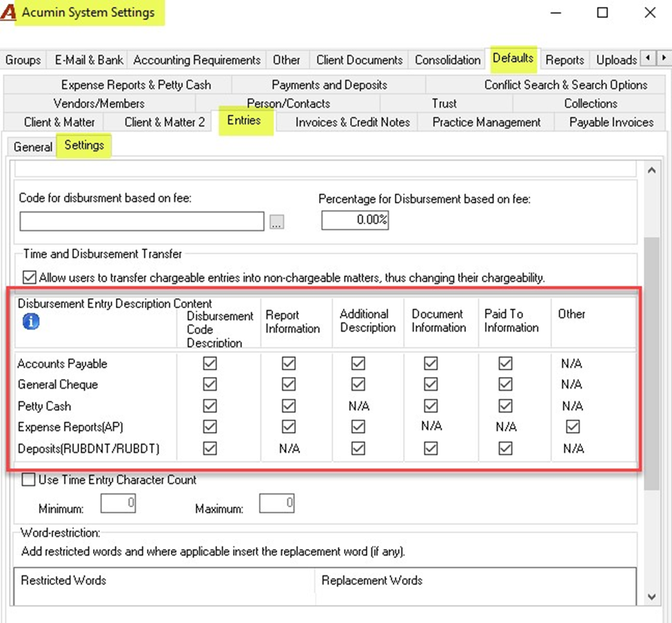The height and width of the screenshot is (623, 672).
Task: Toggle Accounts Payable Disbursement Code Description checkbox
Action: pos(210,363)
